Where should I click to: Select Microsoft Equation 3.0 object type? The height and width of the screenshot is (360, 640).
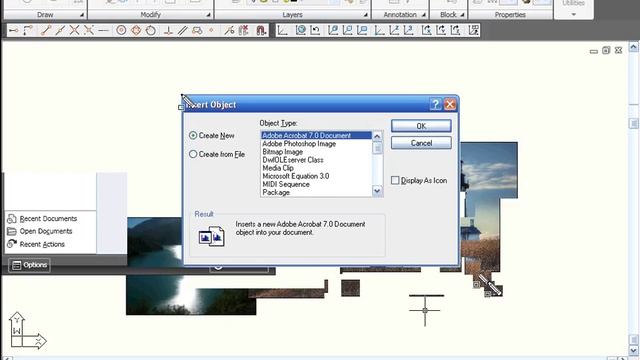pyautogui.click(x=316, y=176)
